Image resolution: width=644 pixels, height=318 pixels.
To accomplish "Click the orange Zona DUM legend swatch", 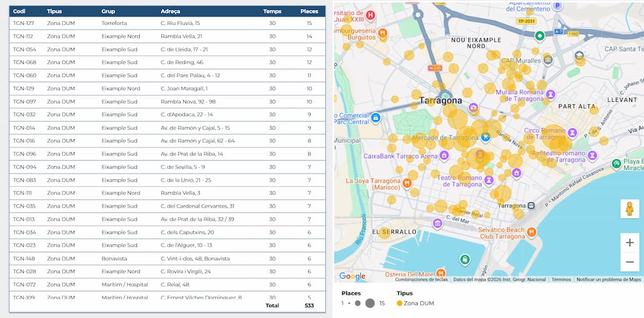I will (400, 303).
